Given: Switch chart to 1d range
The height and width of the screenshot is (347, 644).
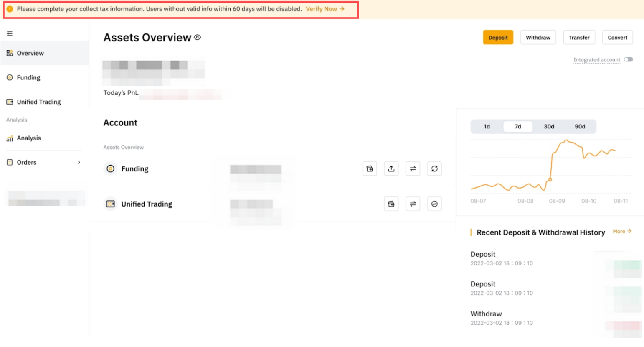Looking at the screenshot, I should click(487, 127).
